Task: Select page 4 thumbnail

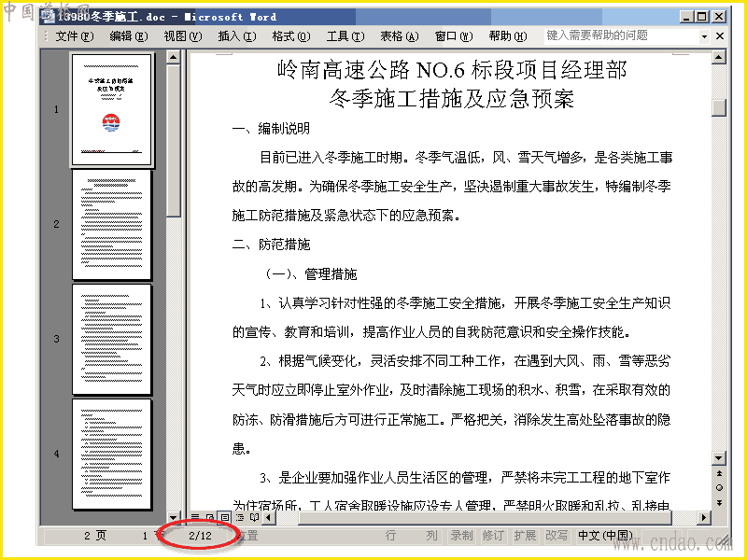Action: pyautogui.click(x=111, y=454)
